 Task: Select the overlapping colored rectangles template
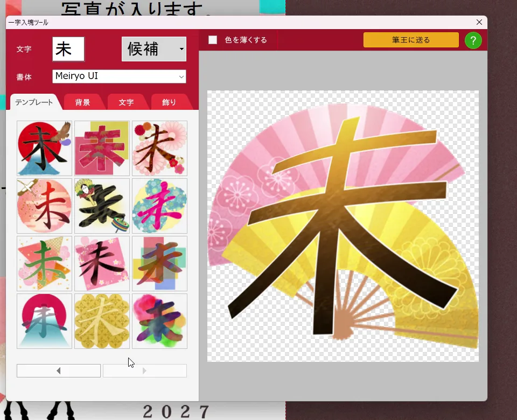coord(159,263)
